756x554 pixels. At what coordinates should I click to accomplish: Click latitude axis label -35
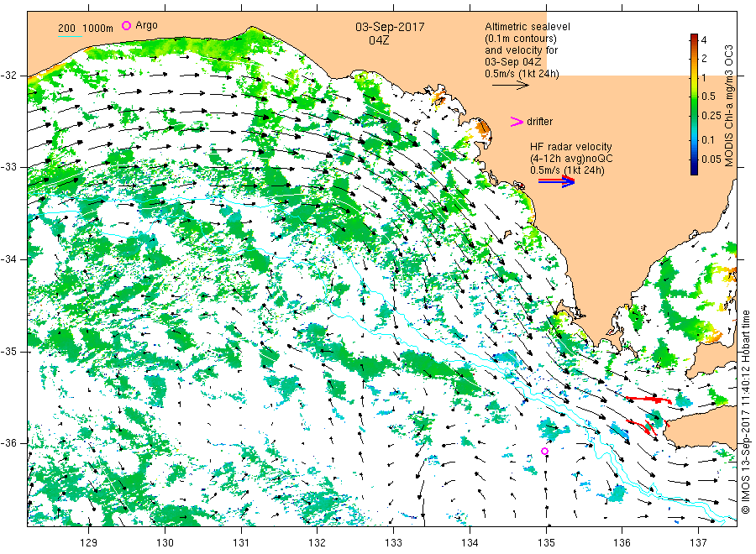(8, 351)
